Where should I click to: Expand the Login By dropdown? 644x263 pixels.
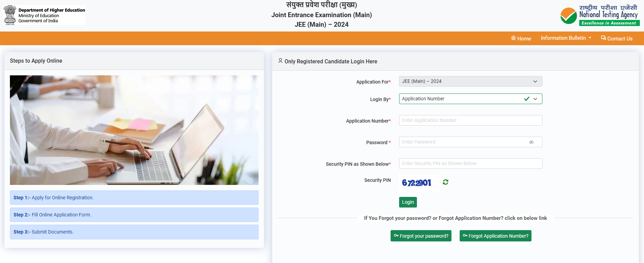tap(470, 99)
